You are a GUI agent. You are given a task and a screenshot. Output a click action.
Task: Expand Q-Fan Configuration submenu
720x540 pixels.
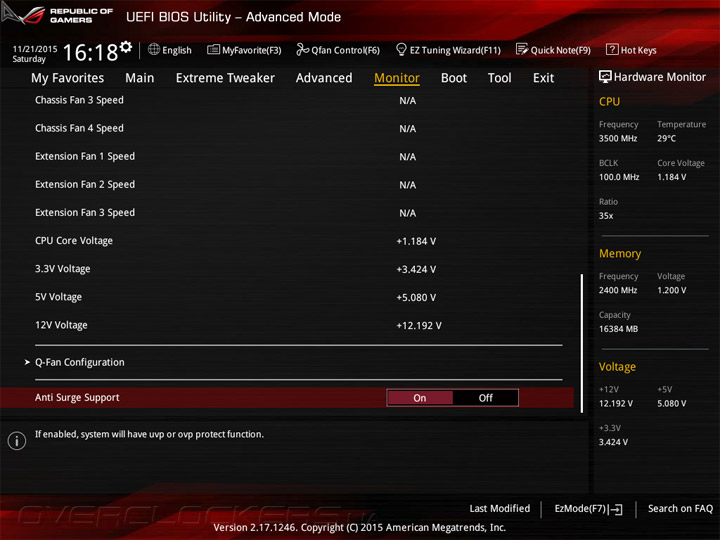tap(79, 362)
